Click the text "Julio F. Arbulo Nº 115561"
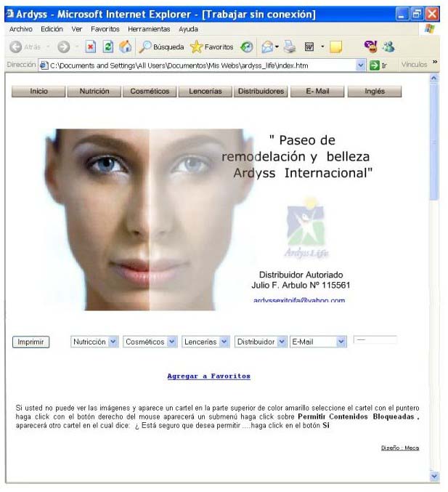Image resolution: width=448 pixels, height=492 pixels. coord(301,285)
